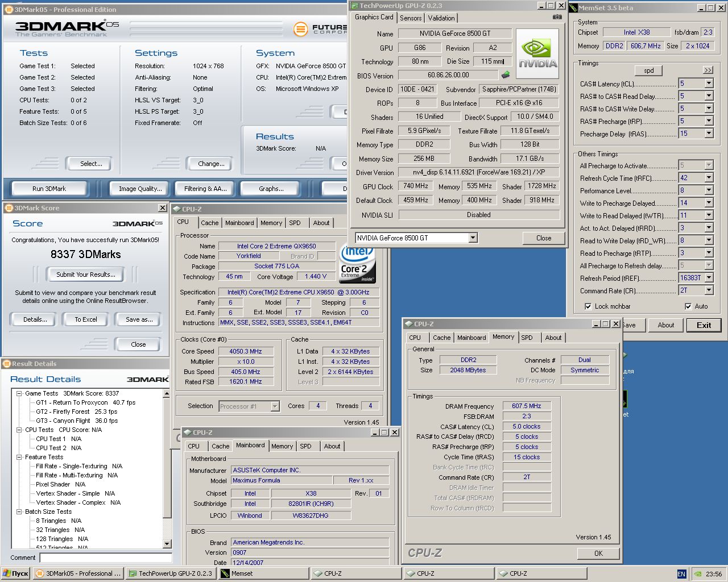Open Command Rate (CR) dropdown in MemSet
728x582 pixels.
tap(709, 290)
